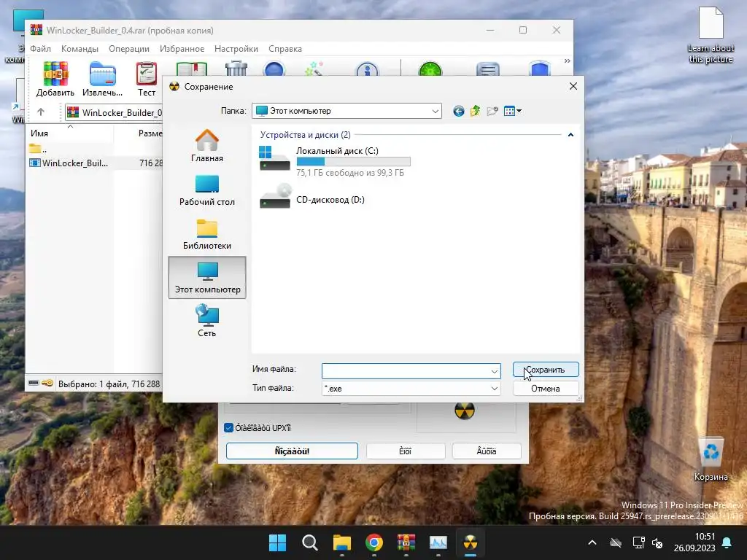Open the Команды menu in WinRAR

pos(80,49)
